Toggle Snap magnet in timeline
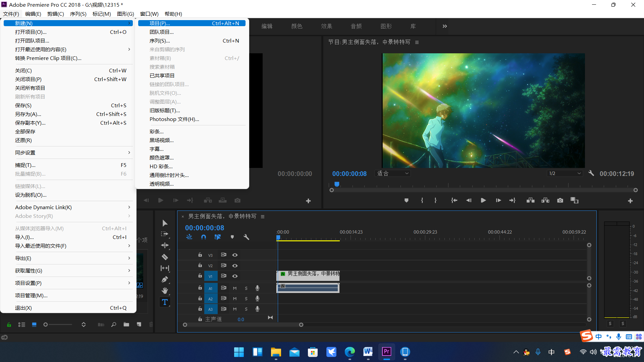The height and width of the screenshot is (362, 644). pos(204,237)
